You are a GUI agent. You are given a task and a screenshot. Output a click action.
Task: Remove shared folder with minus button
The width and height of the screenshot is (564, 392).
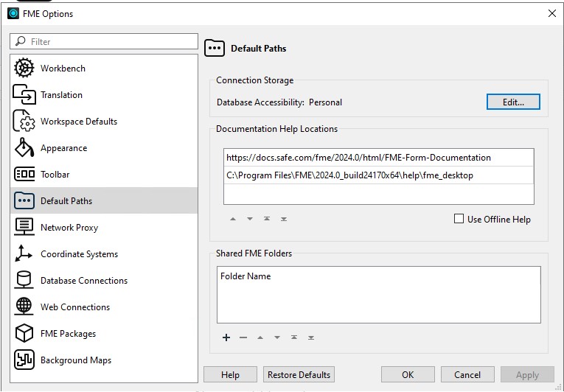tap(243, 337)
